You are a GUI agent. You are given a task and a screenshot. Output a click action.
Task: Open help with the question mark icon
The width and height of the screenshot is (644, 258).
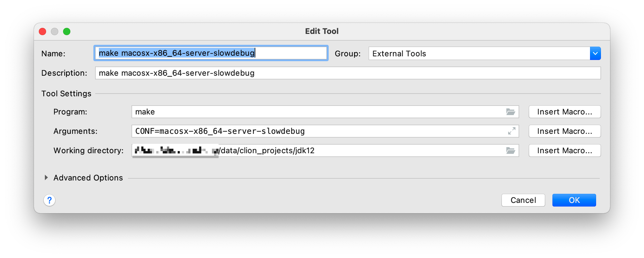pyautogui.click(x=49, y=200)
